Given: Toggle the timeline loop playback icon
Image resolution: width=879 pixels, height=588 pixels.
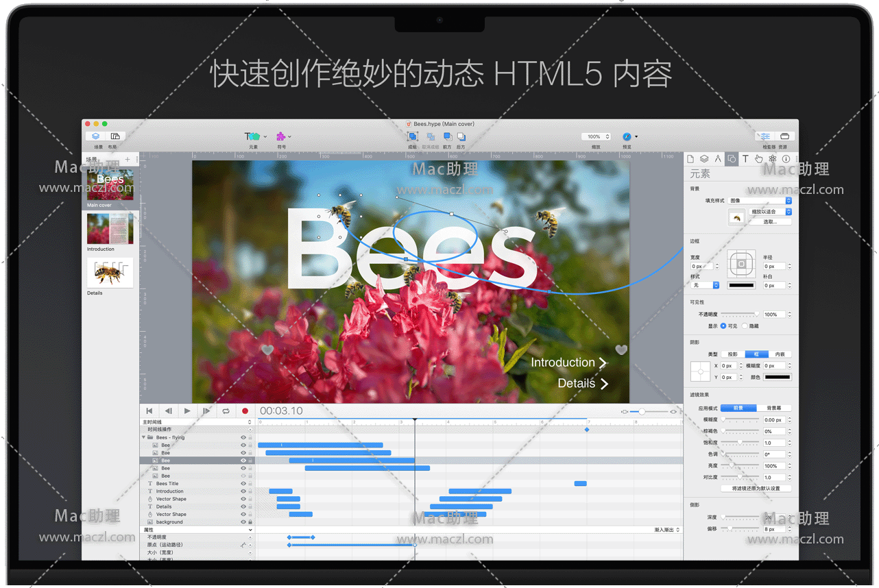Looking at the screenshot, I should click(226, 411).
